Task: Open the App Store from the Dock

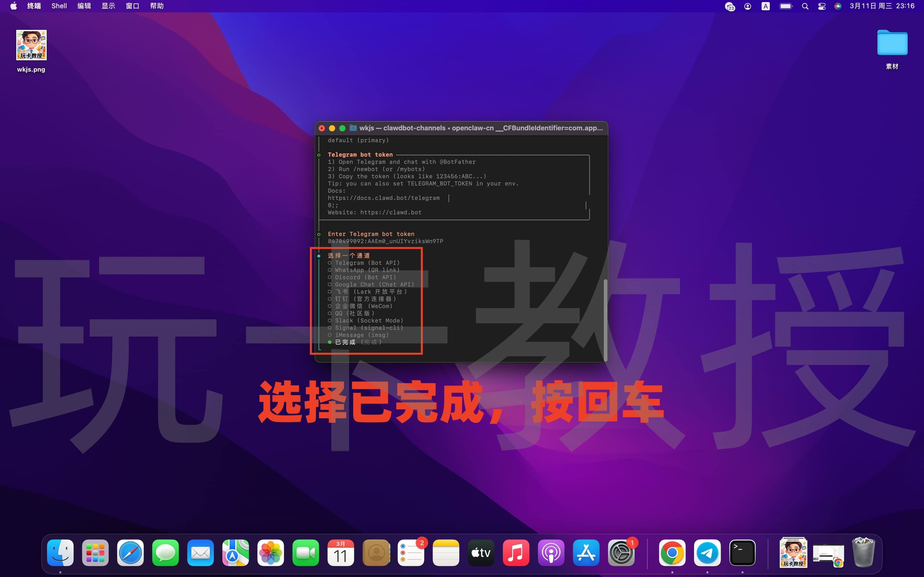Action: (x=587, y=552)
